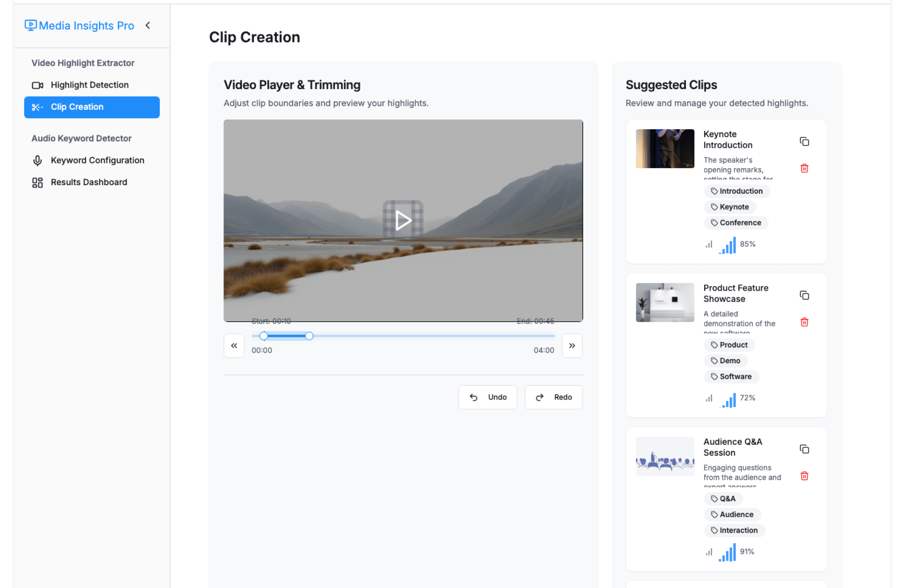
Task: Click the trim end handle on timeline
Action: click(309, 336)
